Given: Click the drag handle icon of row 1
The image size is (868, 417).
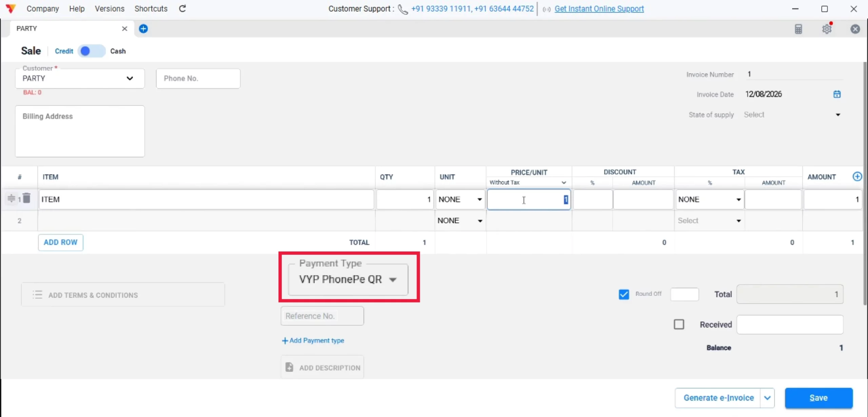Looking at the screenshot, I should point(11,198).
